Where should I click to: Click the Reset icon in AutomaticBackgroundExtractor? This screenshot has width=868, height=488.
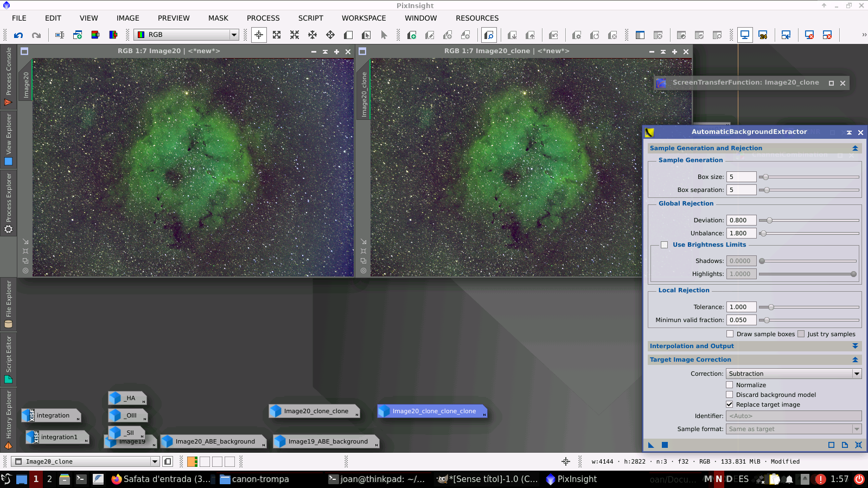(858, 445)
